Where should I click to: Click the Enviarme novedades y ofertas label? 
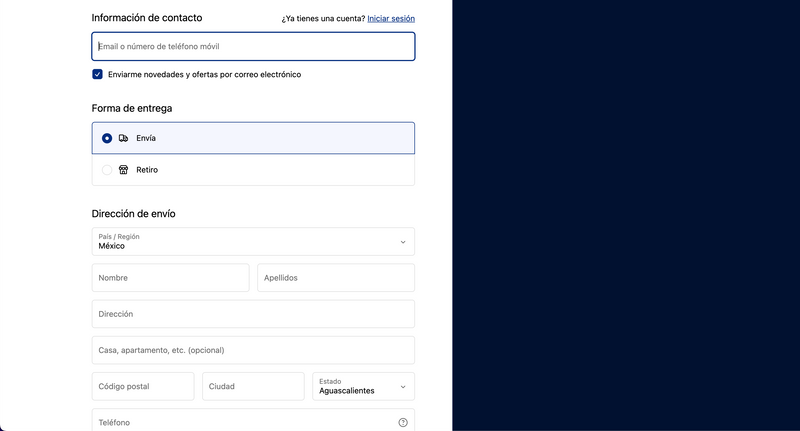point(205,74)
